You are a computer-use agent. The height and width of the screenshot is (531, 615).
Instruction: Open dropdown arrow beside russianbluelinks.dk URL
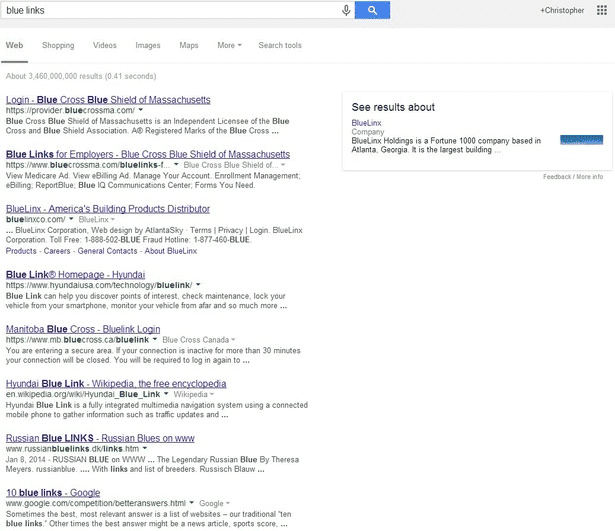coord(147,449)
